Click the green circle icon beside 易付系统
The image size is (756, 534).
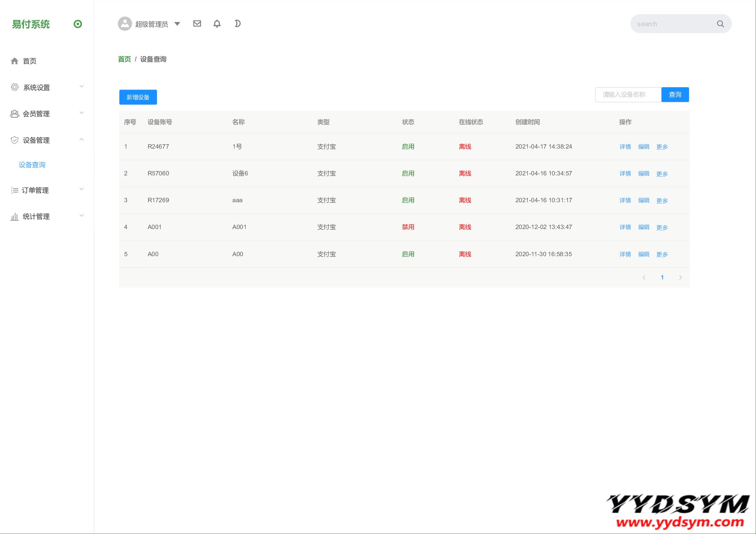pos(78,24)
